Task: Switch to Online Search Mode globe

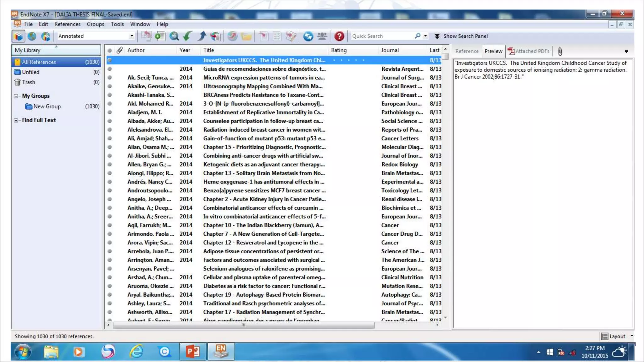Action: tap(32, 36)
